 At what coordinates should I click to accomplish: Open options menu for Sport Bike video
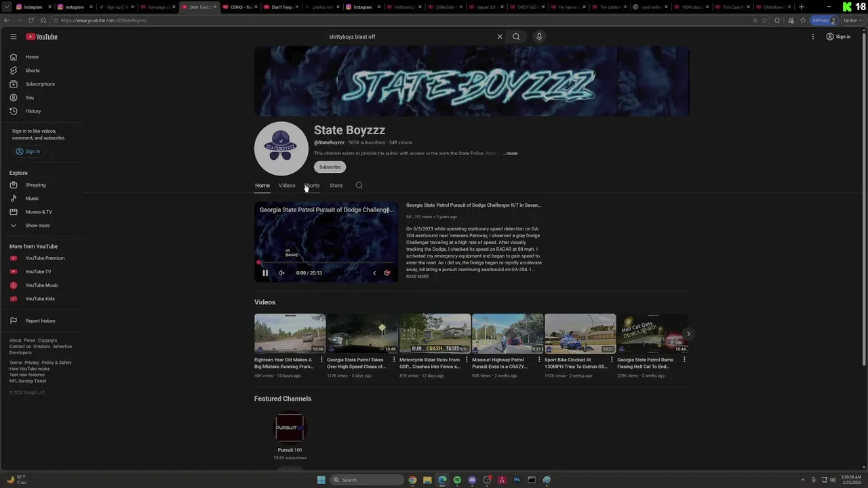(612, 360)
